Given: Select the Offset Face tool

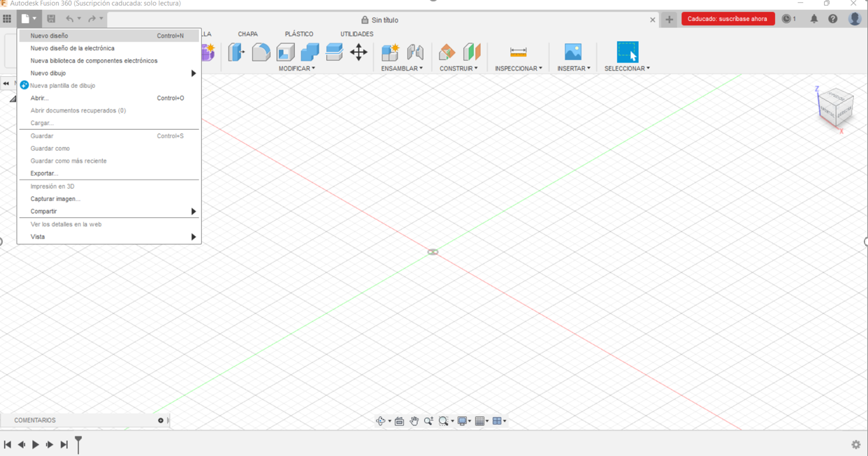Looking at the screenshot, I should tap(334, 52).
